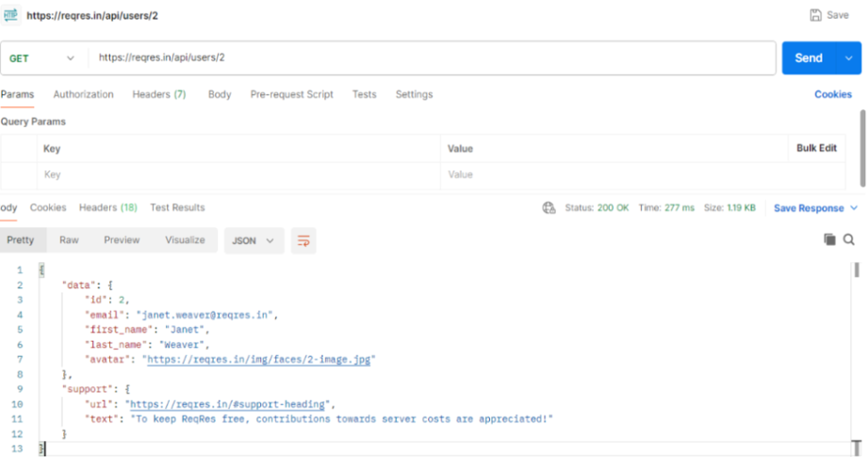
Task: Select the Visualize response view
Action: click(x=185, y=240)
